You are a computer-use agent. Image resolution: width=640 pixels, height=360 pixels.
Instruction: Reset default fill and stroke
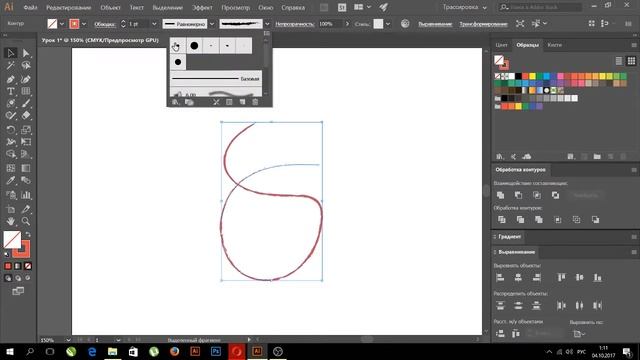(7, 254)
